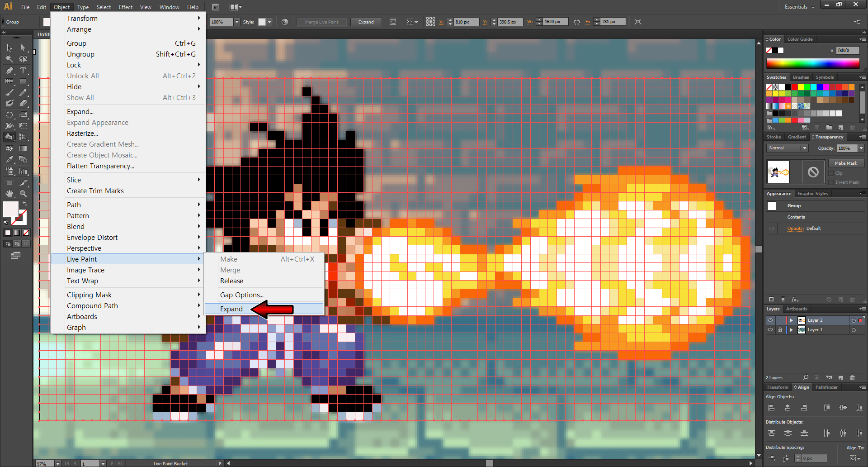Select the Perspective Grid tool
Image resolution: width=868 pixels, height=467 pixels.
(23, 137)
